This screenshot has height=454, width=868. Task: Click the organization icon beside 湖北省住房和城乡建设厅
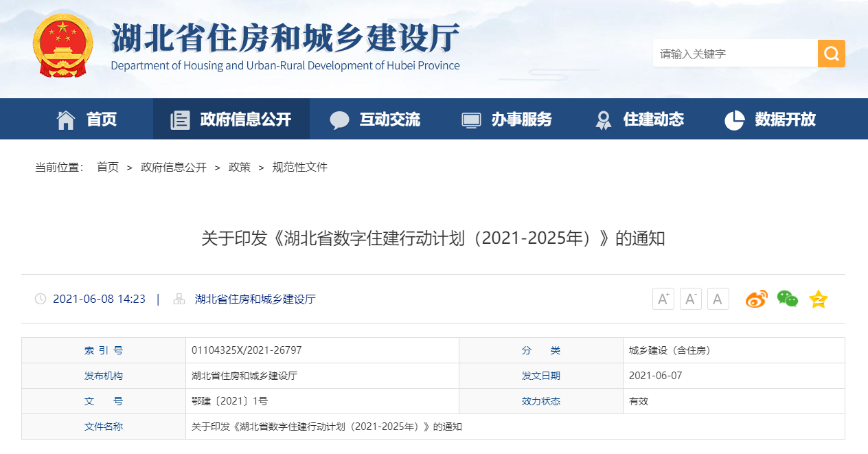pos(179,299)
